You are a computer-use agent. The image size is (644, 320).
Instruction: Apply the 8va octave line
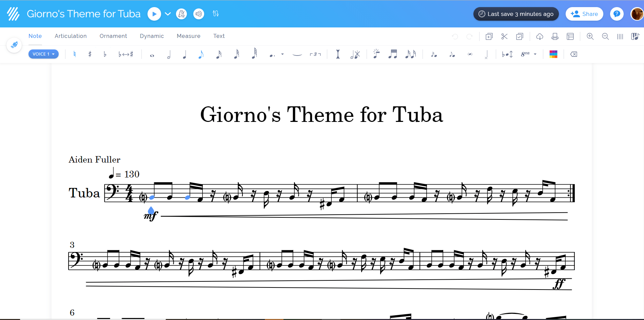pyautogui.click(x=525, y=54)
